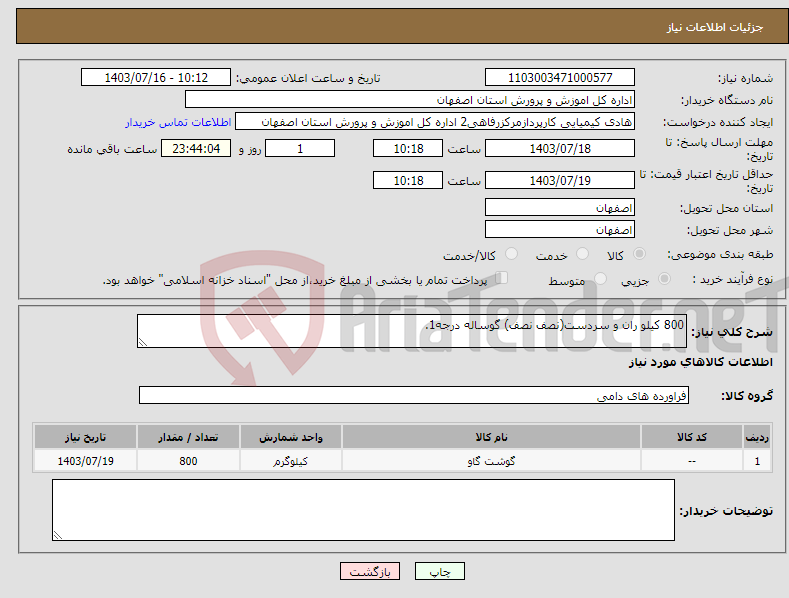Click the چاپ print button
789x598 pixels.
click(440, 571)
